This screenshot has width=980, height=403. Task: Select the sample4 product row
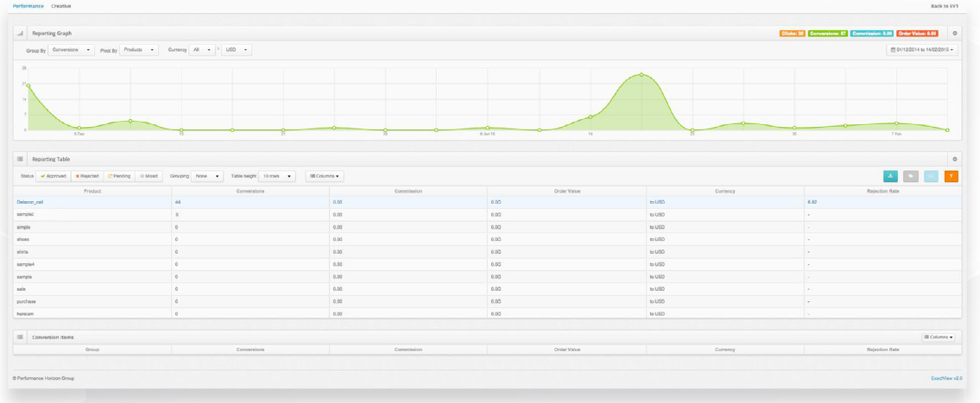pyautogui.click(x=488, y=264)
